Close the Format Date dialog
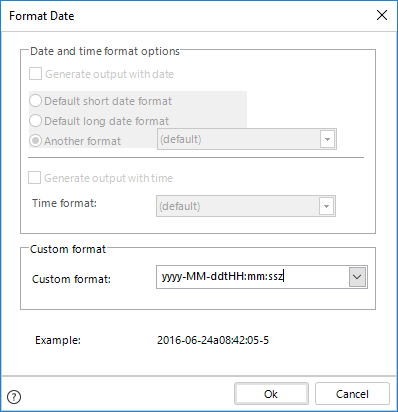This screenshot has height=412, width=398. tap(382, 15)
